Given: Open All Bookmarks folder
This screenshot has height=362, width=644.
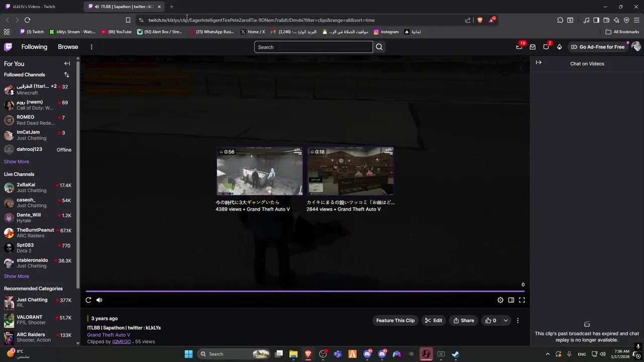Looking at the screenshot, I should click(x=622, y=32).
